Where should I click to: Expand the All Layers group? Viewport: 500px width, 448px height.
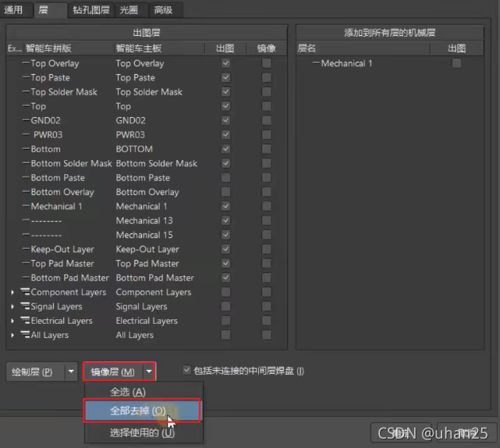click(12, 335)
